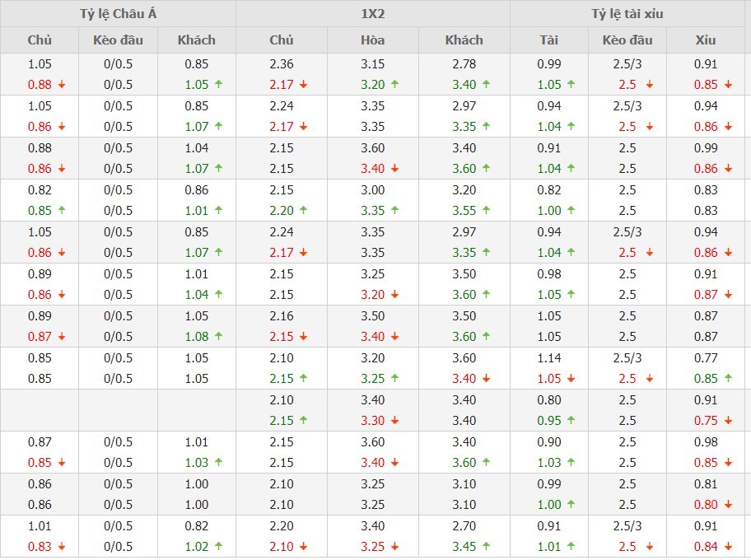Click the down arrow beside red 0.88
The image size is (751, 560).
coord(61,84)
